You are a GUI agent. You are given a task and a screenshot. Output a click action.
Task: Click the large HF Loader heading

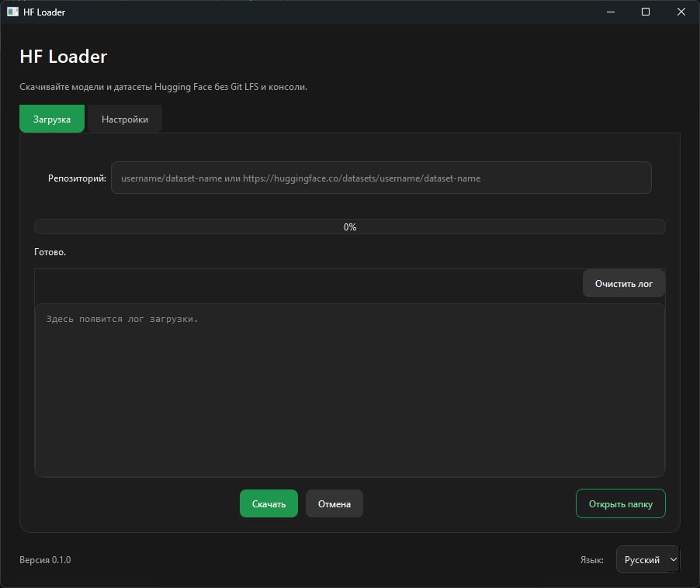click(64, 57)
